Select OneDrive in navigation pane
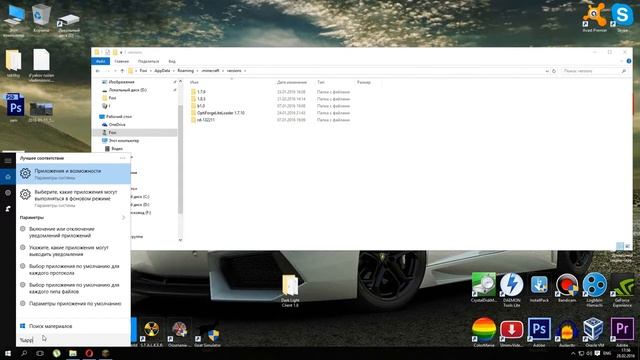This screenshot has height=360, width=640. pyautogui.click(x=114, y=124)
